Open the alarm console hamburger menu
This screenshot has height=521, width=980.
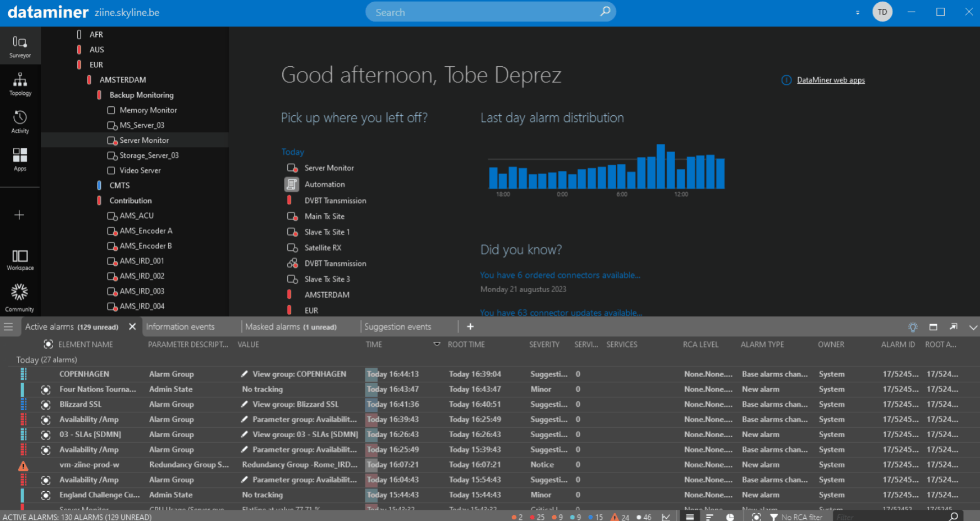click(8, 327)
